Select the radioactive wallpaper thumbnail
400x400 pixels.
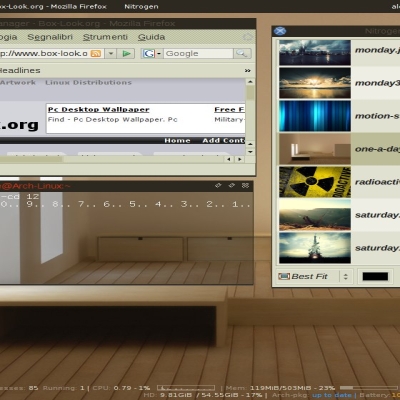[x=315, y=182]
